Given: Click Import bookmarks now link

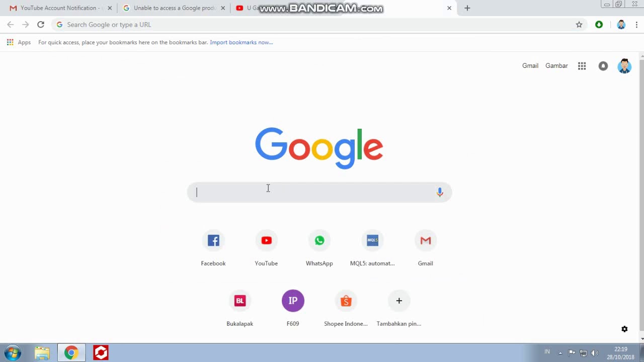Looking at the screenshot, I should [242, 42].
